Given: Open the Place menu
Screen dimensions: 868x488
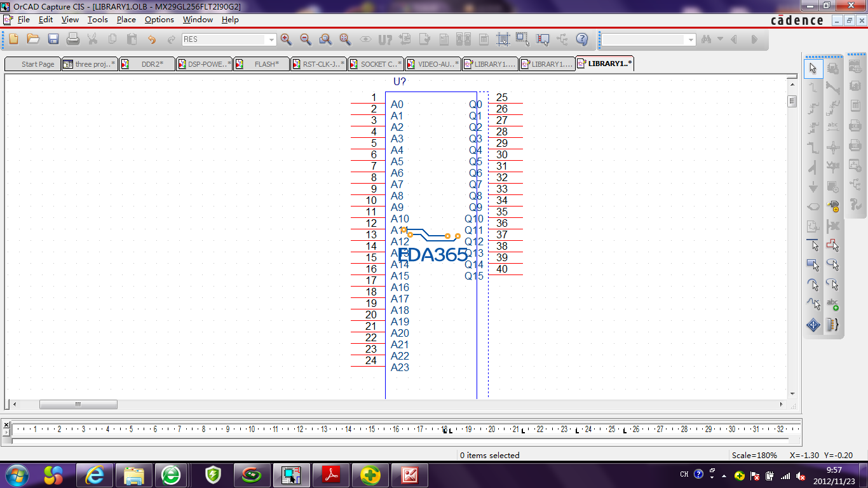Looking at the screenshot, I should 126,20.
